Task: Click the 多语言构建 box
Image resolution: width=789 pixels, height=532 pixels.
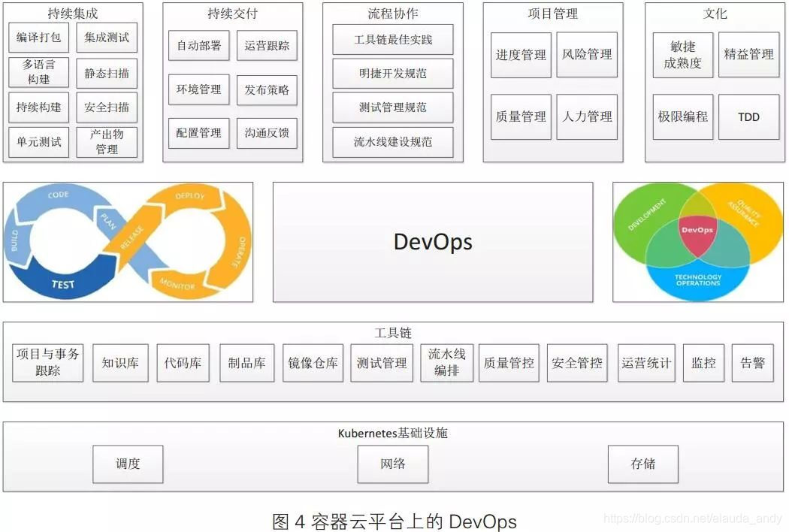Action: pyautogui.click(x=39, y=72)
